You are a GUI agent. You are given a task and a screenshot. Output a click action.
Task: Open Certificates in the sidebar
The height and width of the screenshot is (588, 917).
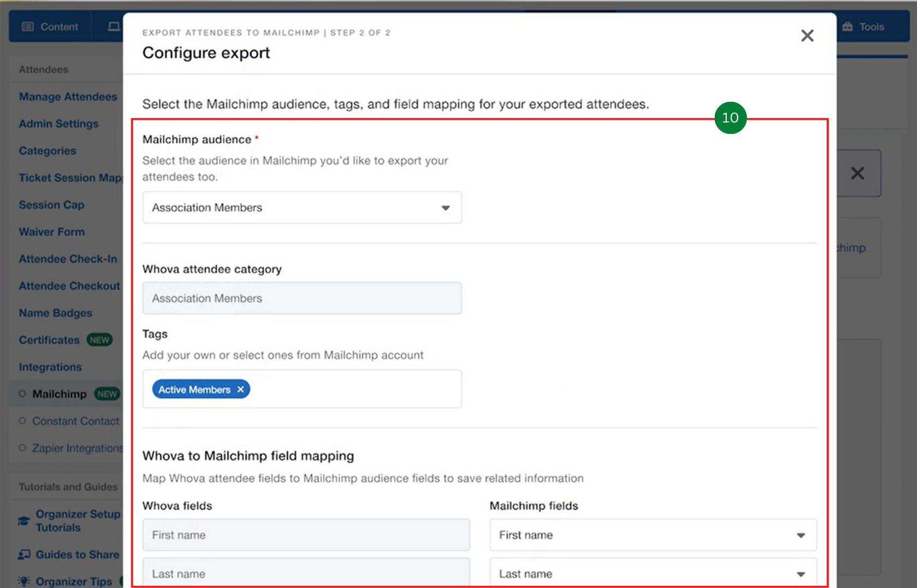(49, 340)
